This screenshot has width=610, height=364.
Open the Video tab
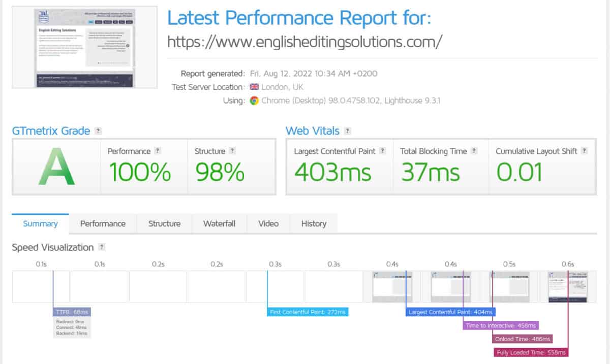(x=268, y=223)
